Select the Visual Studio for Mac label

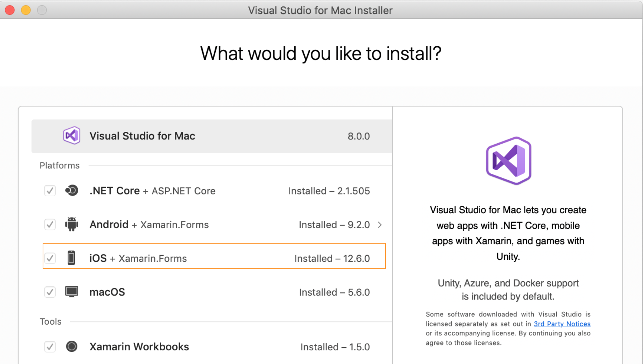point(142,136)
